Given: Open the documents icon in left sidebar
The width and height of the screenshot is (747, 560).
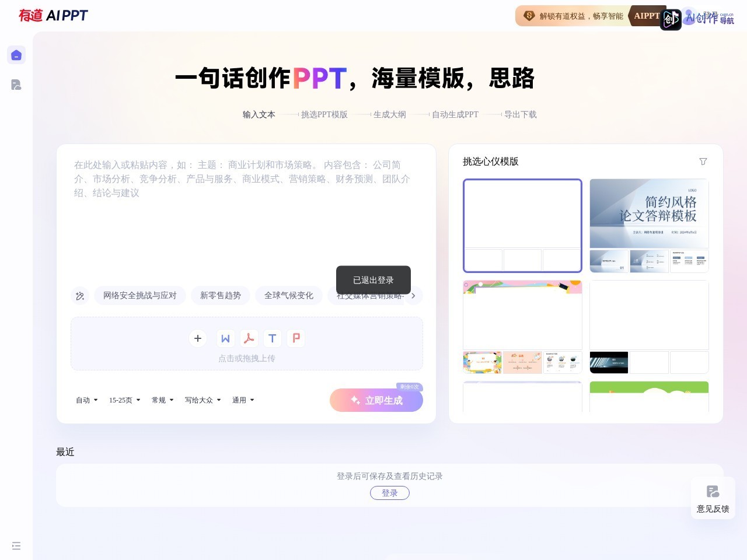Looking at the screenshot, I should point(16,85).
